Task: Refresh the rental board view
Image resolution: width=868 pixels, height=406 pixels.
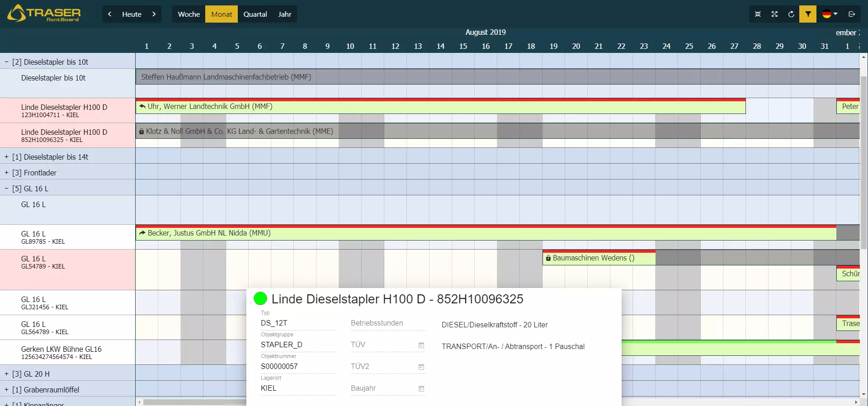Action: [x=791, y=14]
